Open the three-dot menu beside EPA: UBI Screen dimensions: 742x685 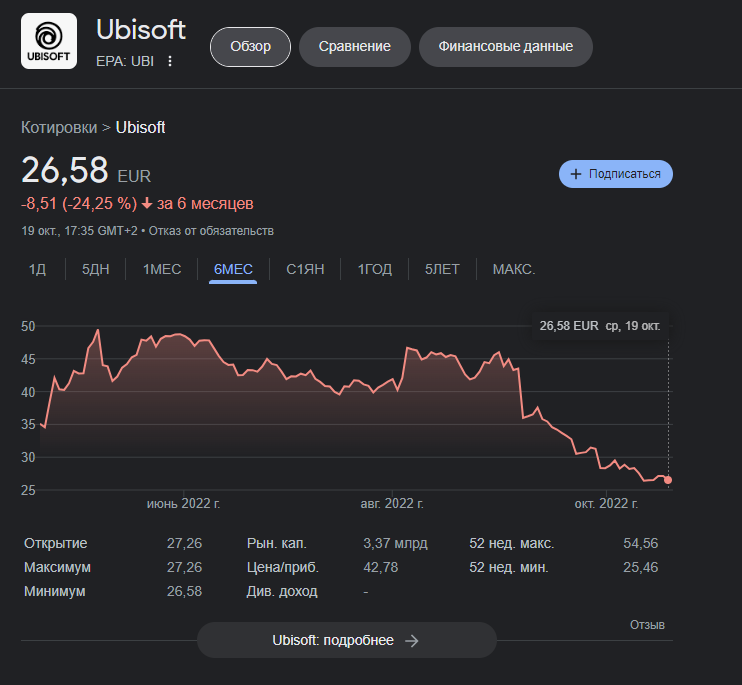click(170, 61)
